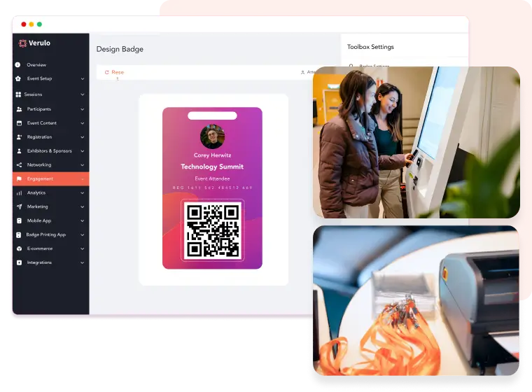Select Integrations in the sidebar

51,262
